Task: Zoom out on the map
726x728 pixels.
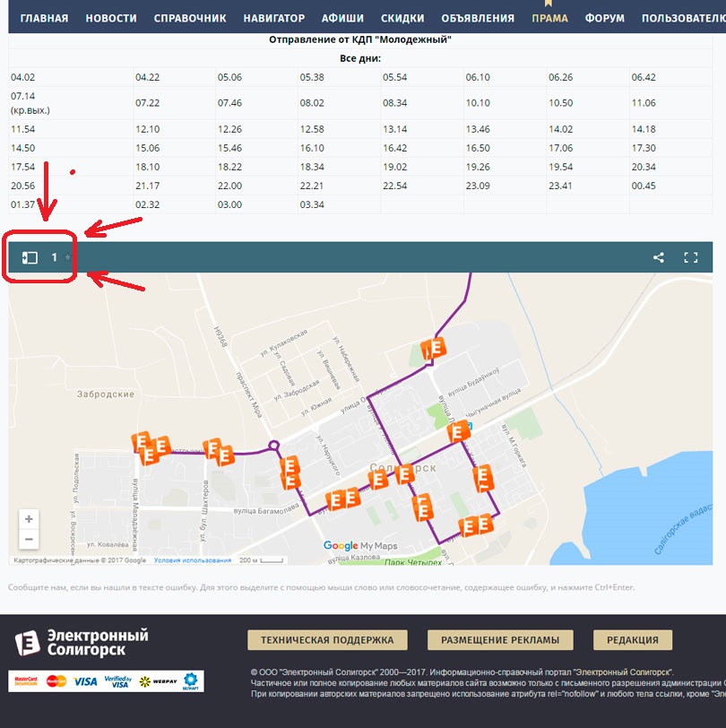Action: point(30,539)
